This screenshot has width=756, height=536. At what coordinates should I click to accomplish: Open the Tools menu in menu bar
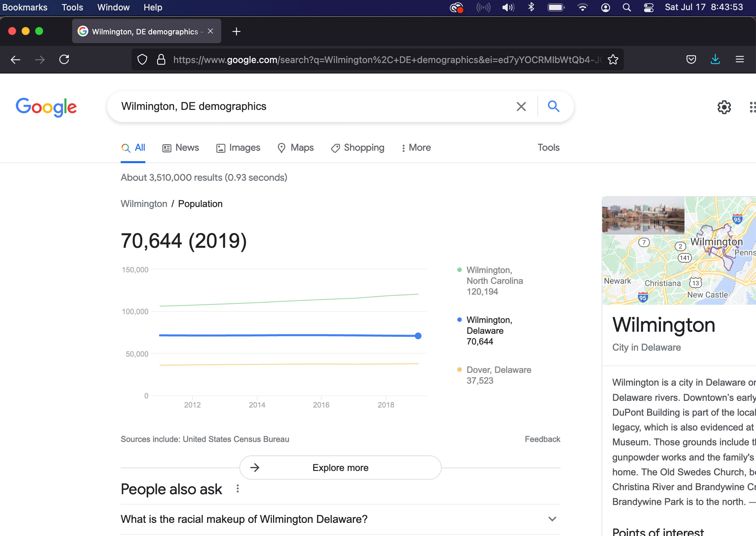72,7
